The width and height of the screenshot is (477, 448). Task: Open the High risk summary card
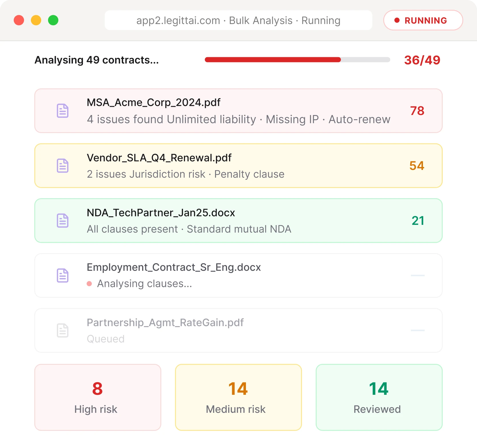pos(97,397)
